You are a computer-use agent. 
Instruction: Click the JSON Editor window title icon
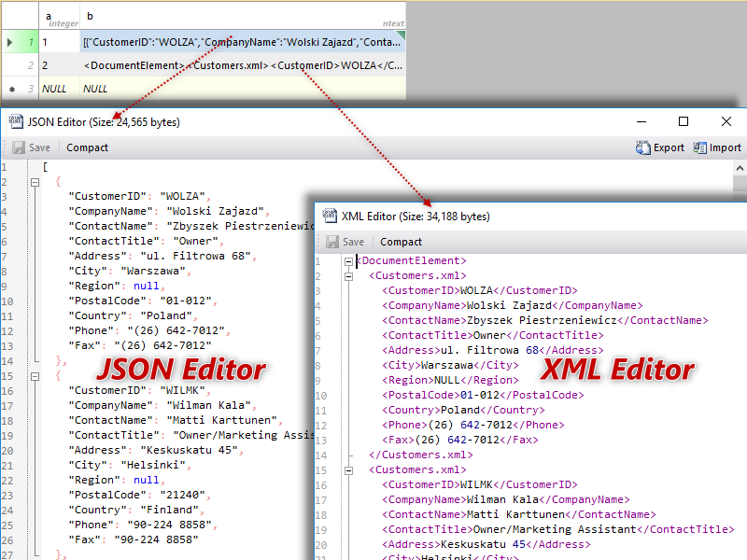[x=16, y=122]
